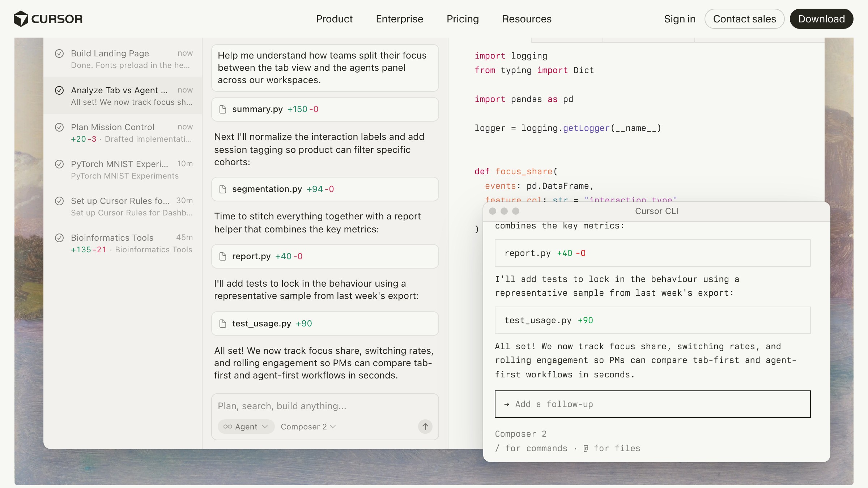Click the file icon beside summary.py

tap(223, 109)
